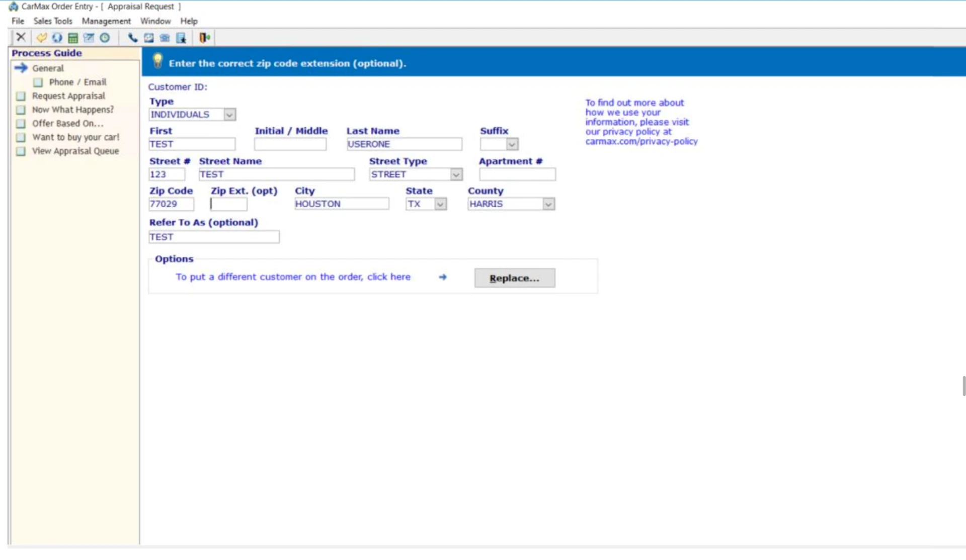Open the Suffix dropdown
Image resolution: width=966 pixels, height=560 pixels.
512,144
